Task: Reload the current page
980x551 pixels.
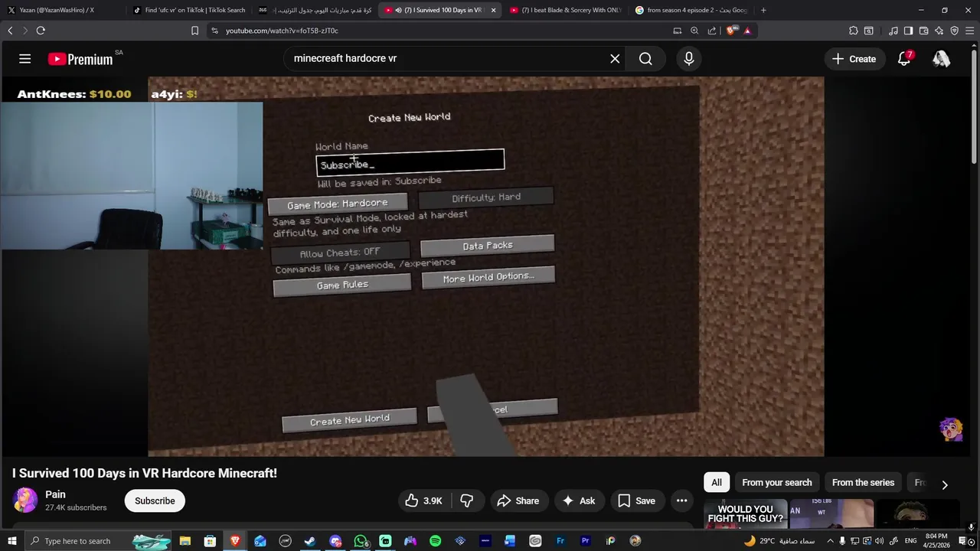Action: tap(41, 31)
